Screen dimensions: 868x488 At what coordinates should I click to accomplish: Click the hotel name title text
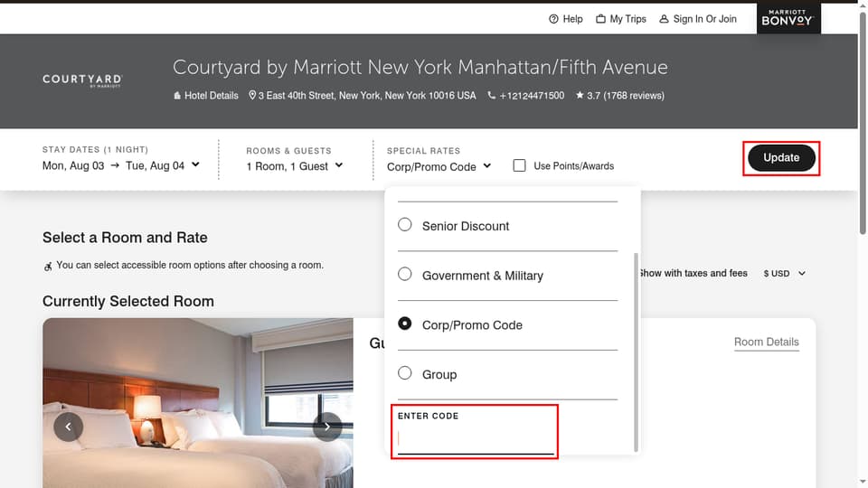(420, 68)
